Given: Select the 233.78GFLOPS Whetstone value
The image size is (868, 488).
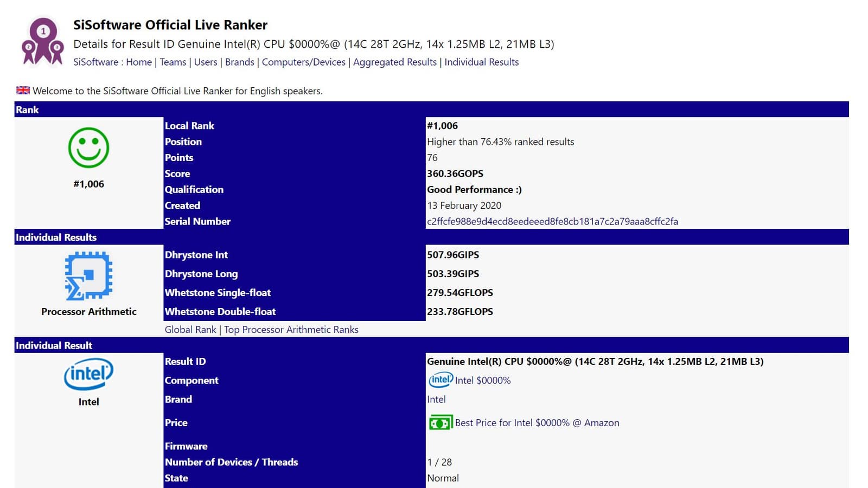Looking at the screenshot, I should coord(460,312).
